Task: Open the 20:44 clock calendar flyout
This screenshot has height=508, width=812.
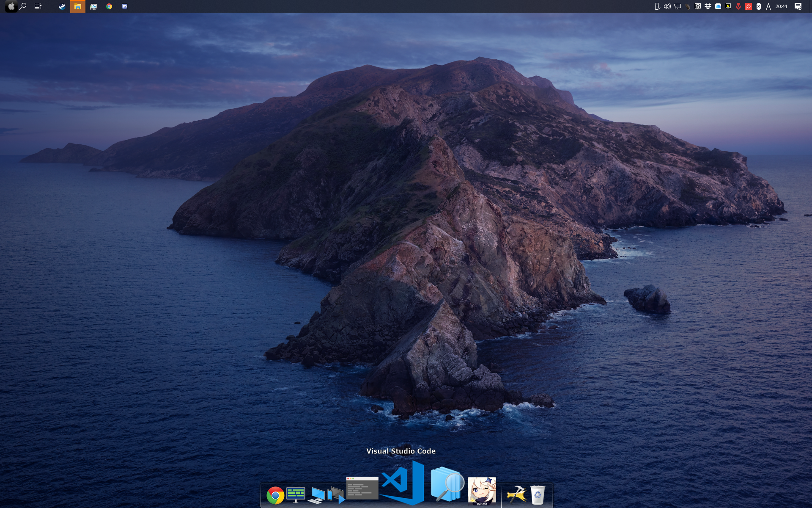Action: tap(781, 6)
